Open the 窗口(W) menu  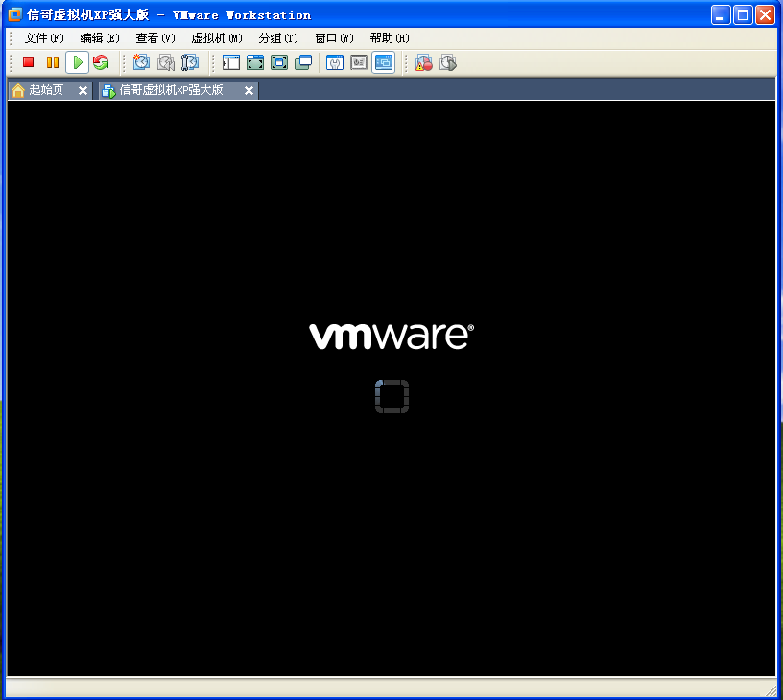pos(334,38)
